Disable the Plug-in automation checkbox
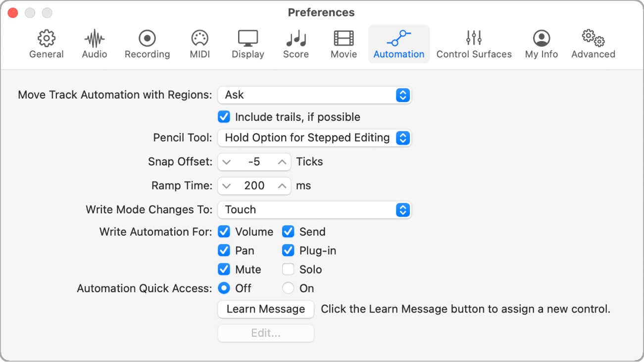644x362 pixels. [x=288, y=251]
